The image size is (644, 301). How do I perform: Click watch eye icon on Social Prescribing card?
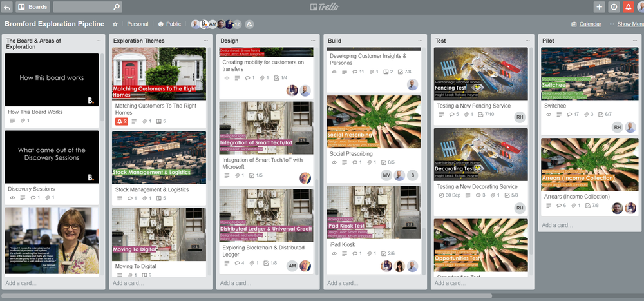tap(334, 162)
